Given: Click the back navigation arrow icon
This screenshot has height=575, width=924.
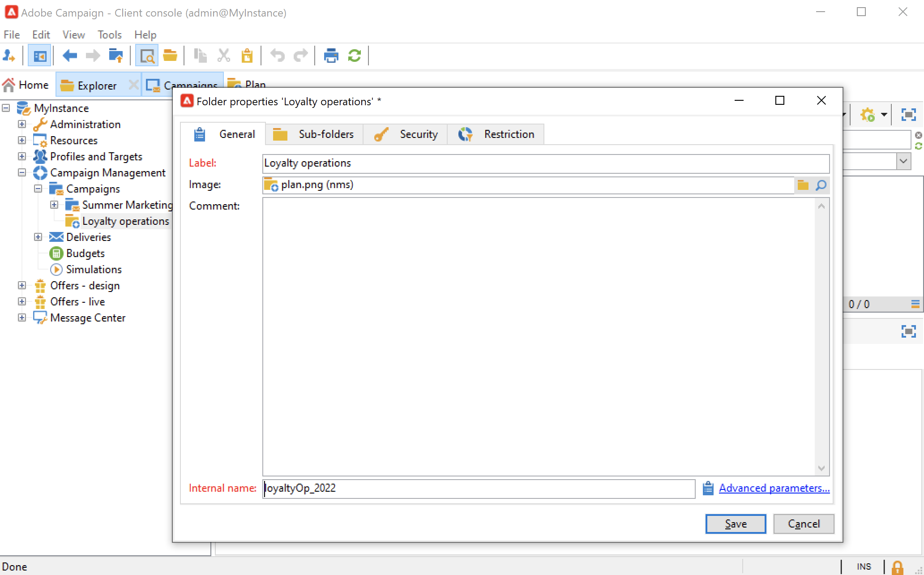Looking at the screenshot, I should 70,56.
